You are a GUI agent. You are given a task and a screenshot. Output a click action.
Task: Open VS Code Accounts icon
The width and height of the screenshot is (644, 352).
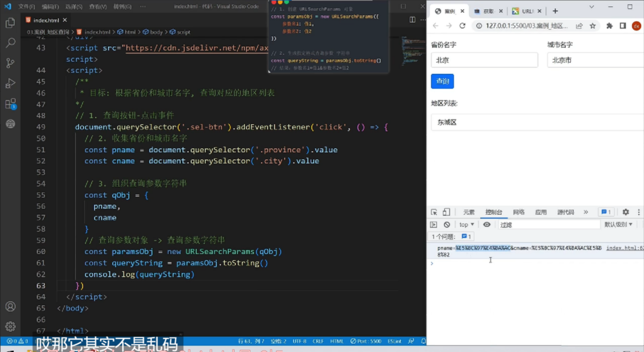click(x=11, y=306)
